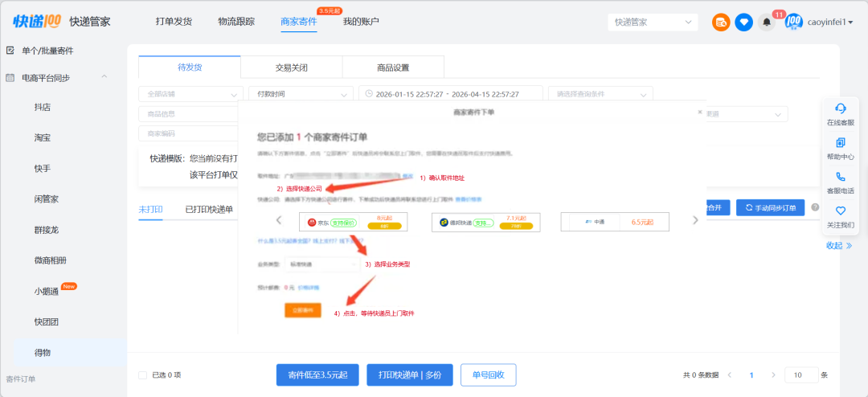
Task: Click the 商家编码 input field
Action: point(188,133)
